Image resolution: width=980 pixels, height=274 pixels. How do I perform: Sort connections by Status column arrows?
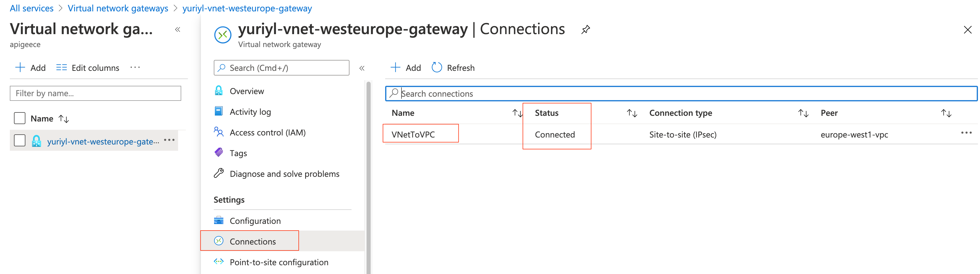coord(632,113)
